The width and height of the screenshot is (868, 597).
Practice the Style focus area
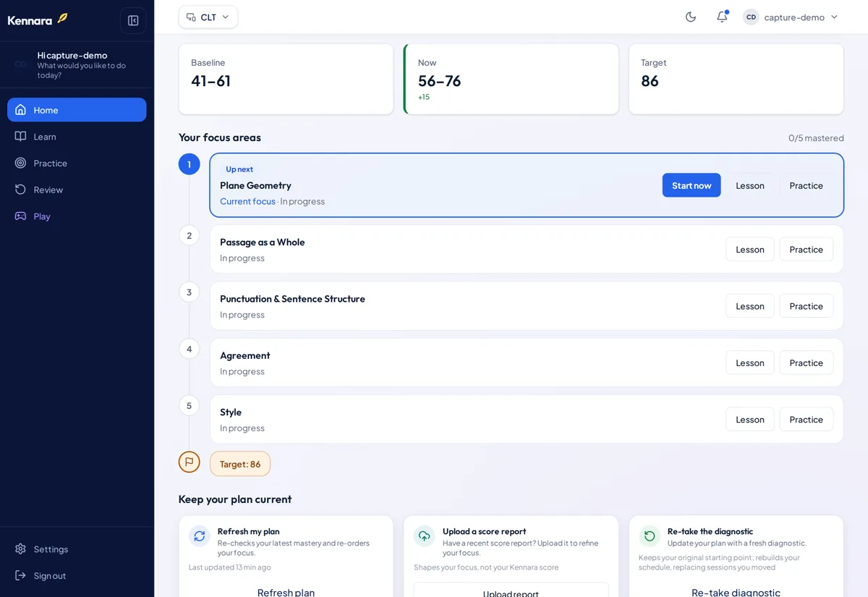click(807, 420)
